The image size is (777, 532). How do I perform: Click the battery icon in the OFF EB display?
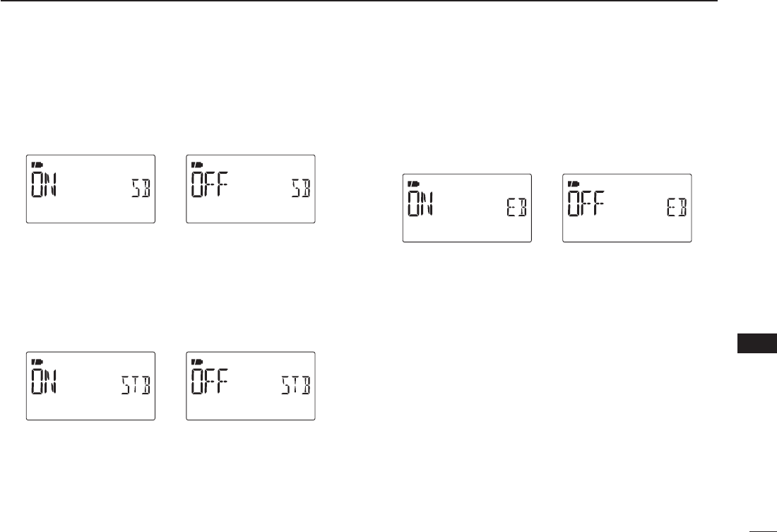[x=574, y=184]
